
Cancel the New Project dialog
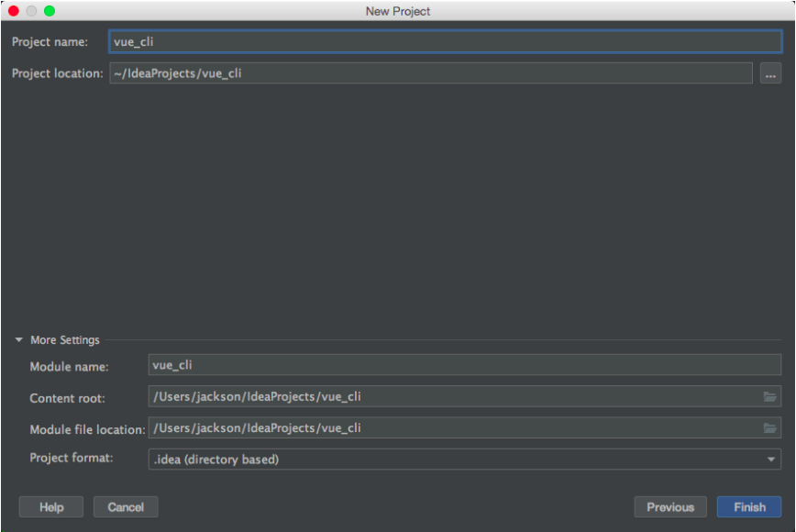(x=126, y=507)
